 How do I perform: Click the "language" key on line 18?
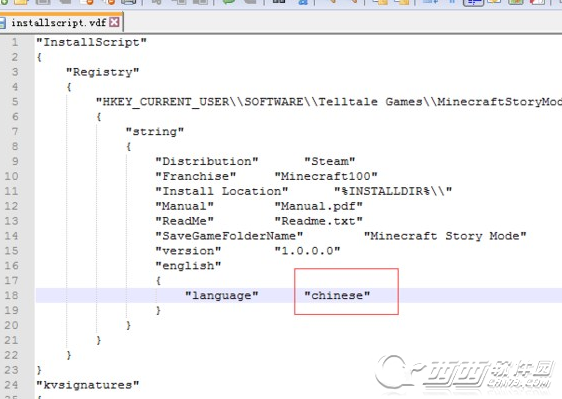222,295
